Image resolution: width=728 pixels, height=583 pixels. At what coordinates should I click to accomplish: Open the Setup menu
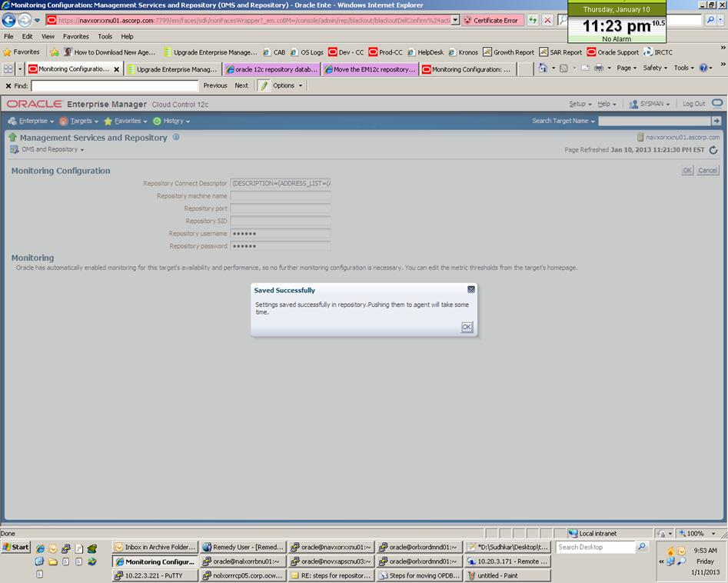pyautogui.click(x=580, y=104)
